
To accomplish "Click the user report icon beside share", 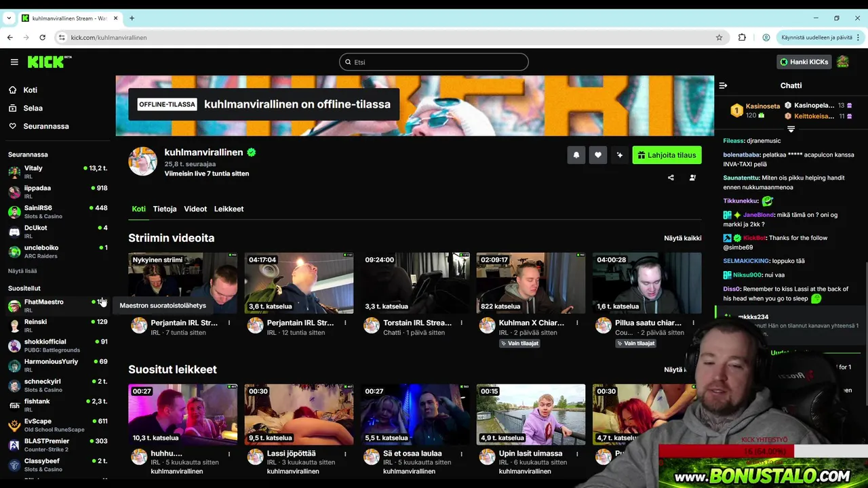I will coord(692,178).
